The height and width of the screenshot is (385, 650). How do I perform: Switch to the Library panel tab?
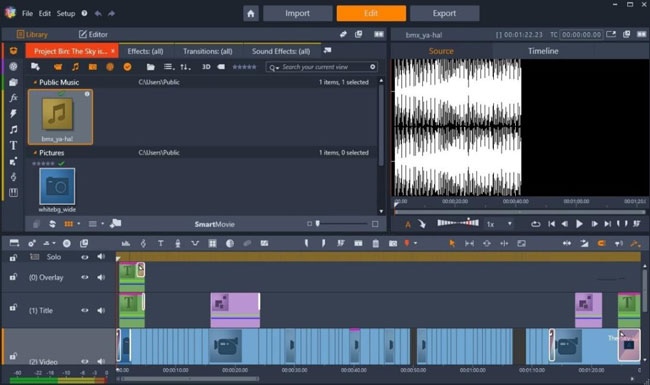[x=32, y=34]
